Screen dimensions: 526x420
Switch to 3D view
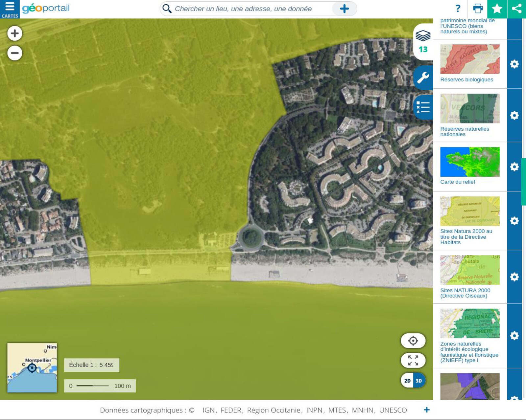pos(419,381)
